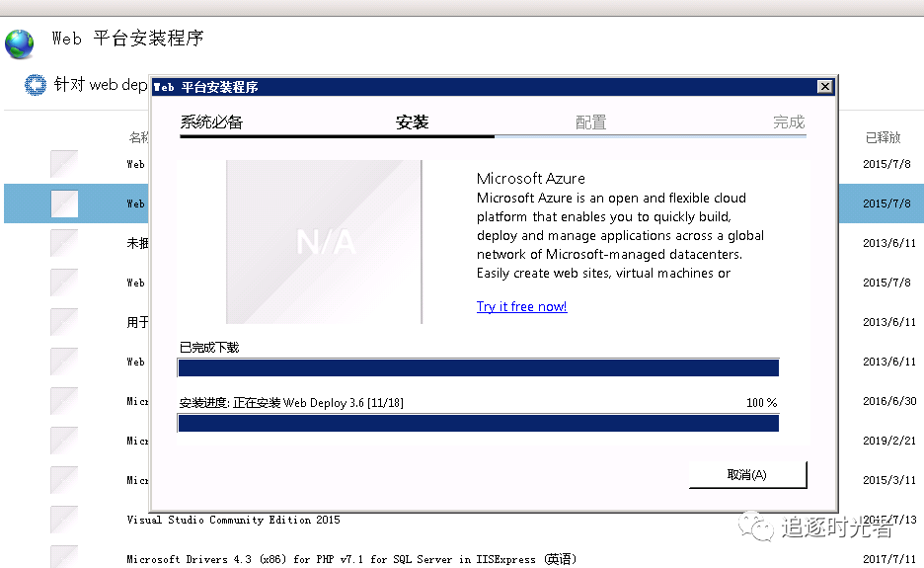Screen dimensions: 924x568
Task: Click icon of Web row dated 2013/6/11
Action: [x=64, y=362]
